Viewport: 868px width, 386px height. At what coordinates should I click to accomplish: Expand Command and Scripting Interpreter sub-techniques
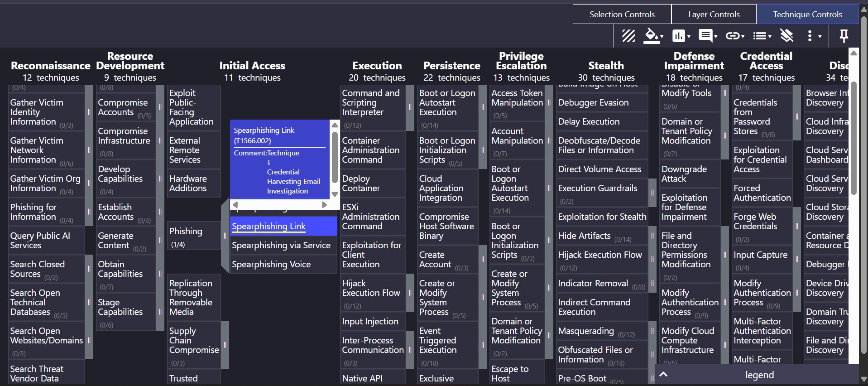[x=410, y=107]
